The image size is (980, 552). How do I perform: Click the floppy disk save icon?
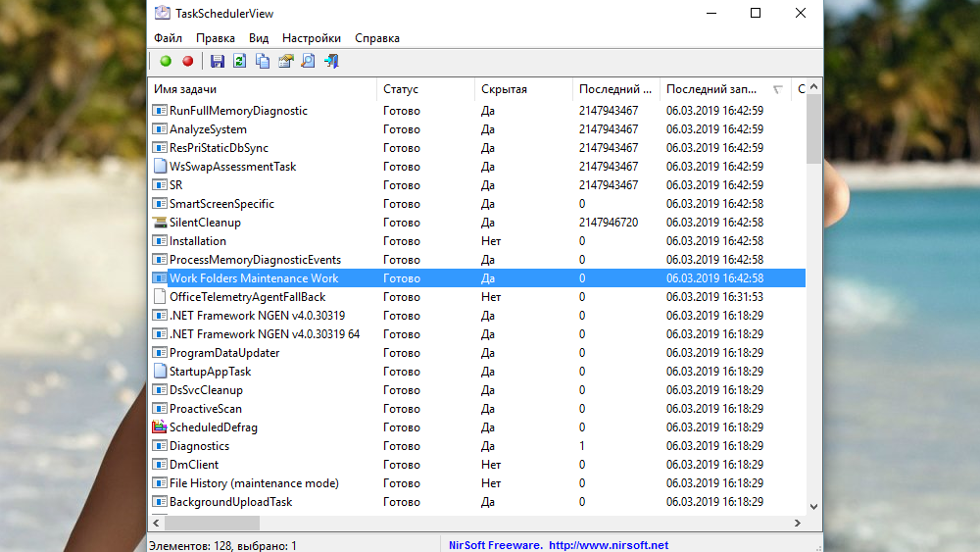click(218, 62)
